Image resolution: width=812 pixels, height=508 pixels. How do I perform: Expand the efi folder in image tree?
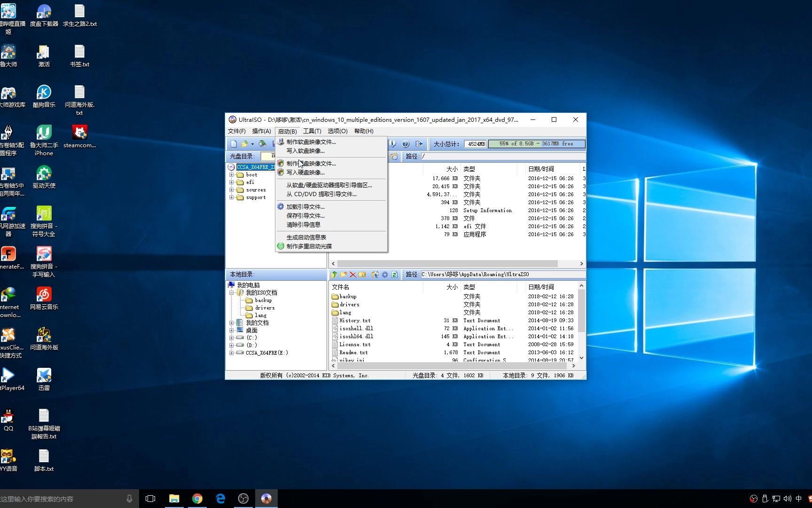(231, 183)
